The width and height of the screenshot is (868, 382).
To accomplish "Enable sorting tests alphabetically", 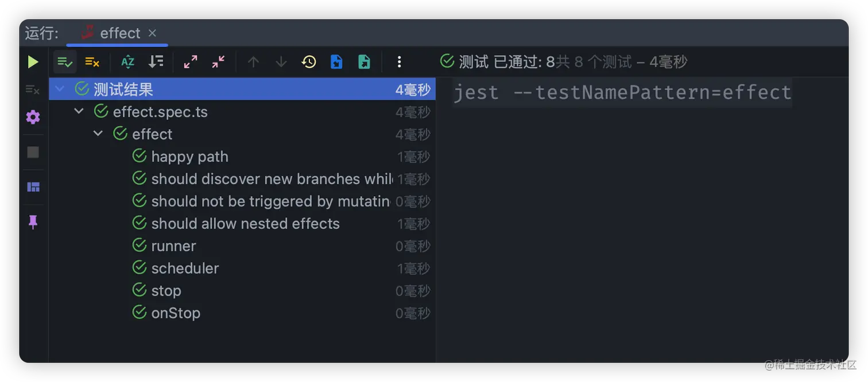I will 127,61.
